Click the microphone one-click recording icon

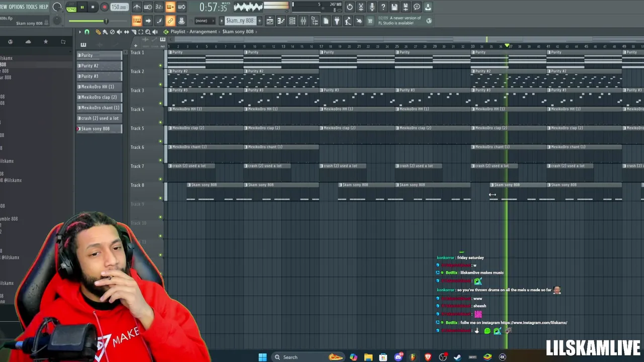[x=372, y=7]
